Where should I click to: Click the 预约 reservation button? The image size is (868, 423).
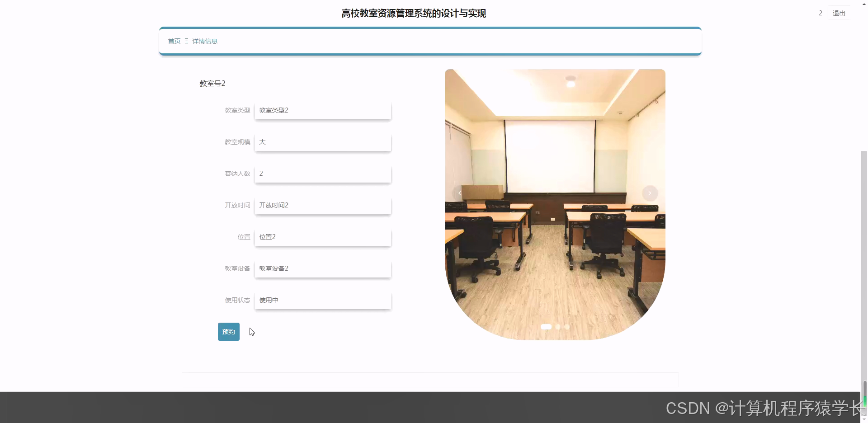tap(228, 331)
